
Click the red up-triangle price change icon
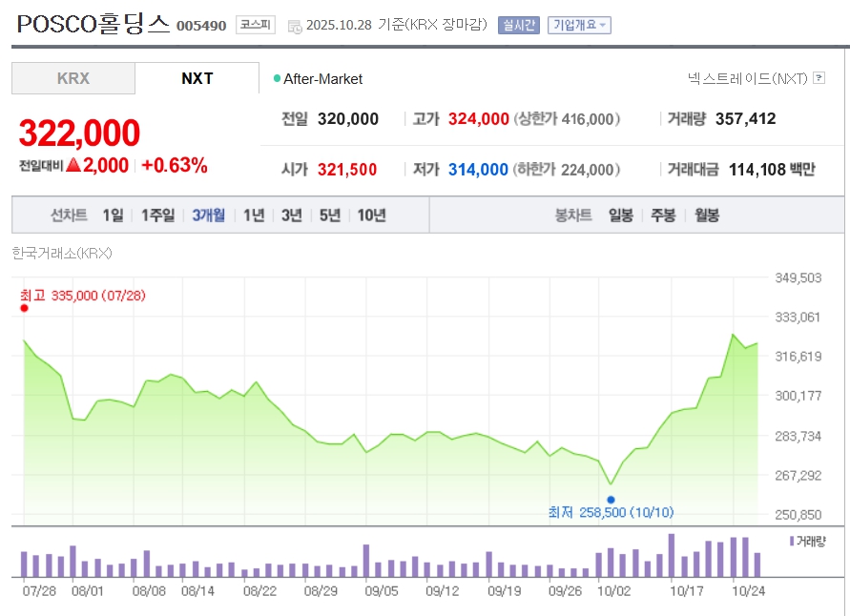pyautogui.click(x=73, y=165)
